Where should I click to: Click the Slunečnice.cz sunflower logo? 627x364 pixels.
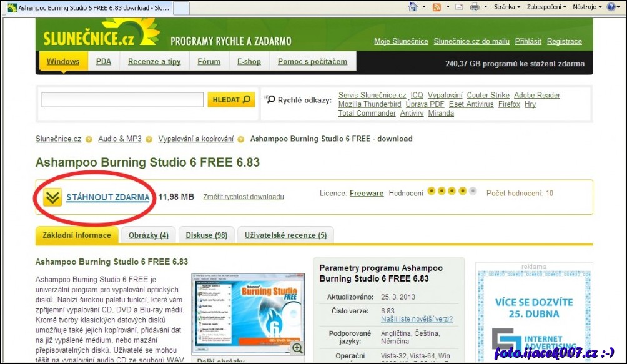point(98,34)
